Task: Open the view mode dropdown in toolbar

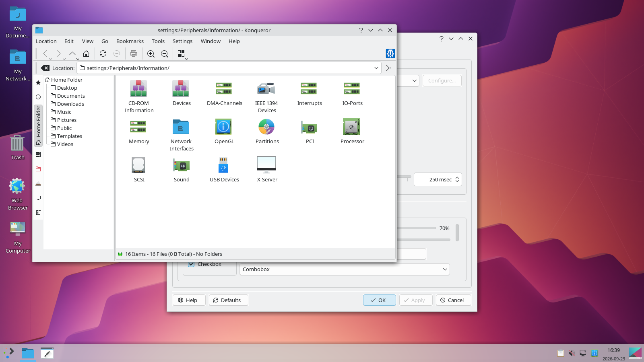Action: 183,54
